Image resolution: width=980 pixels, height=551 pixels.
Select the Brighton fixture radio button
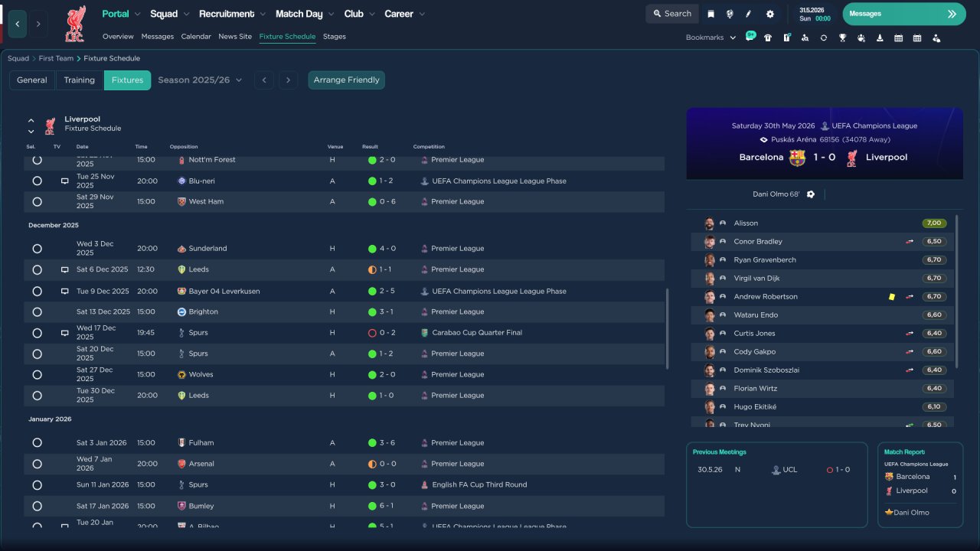point(37,312)
